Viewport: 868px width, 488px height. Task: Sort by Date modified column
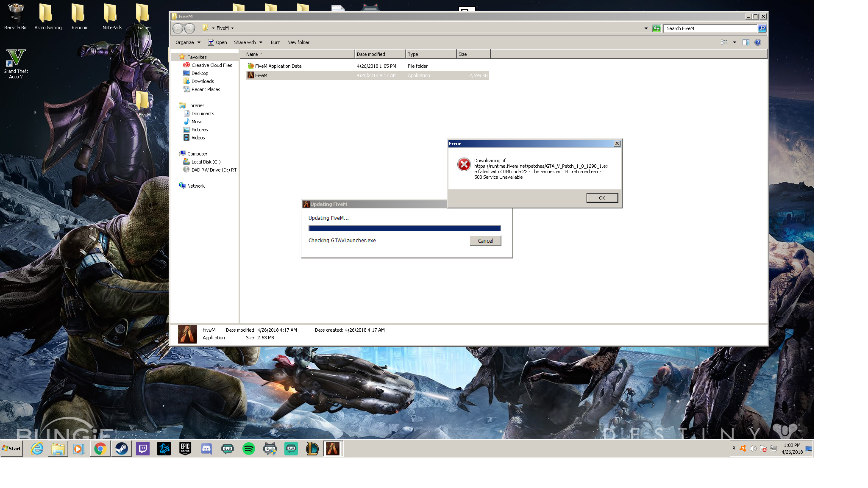tap(380, 54)
